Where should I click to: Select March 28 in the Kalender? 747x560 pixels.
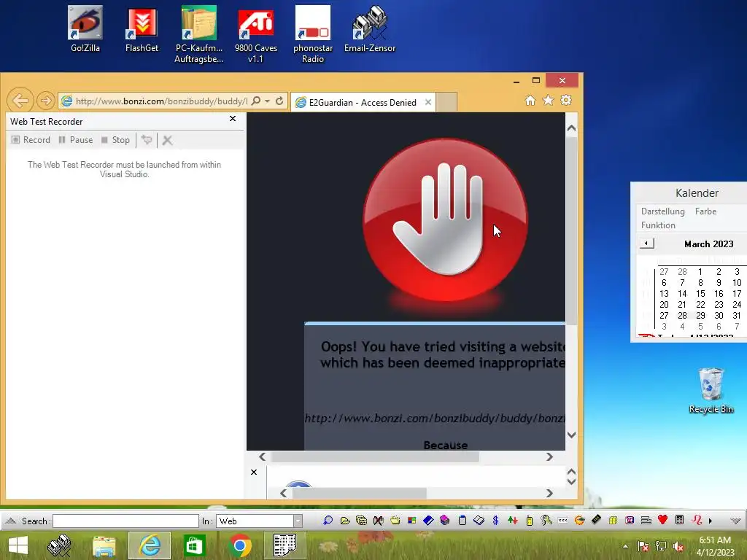tap(682, 315)
